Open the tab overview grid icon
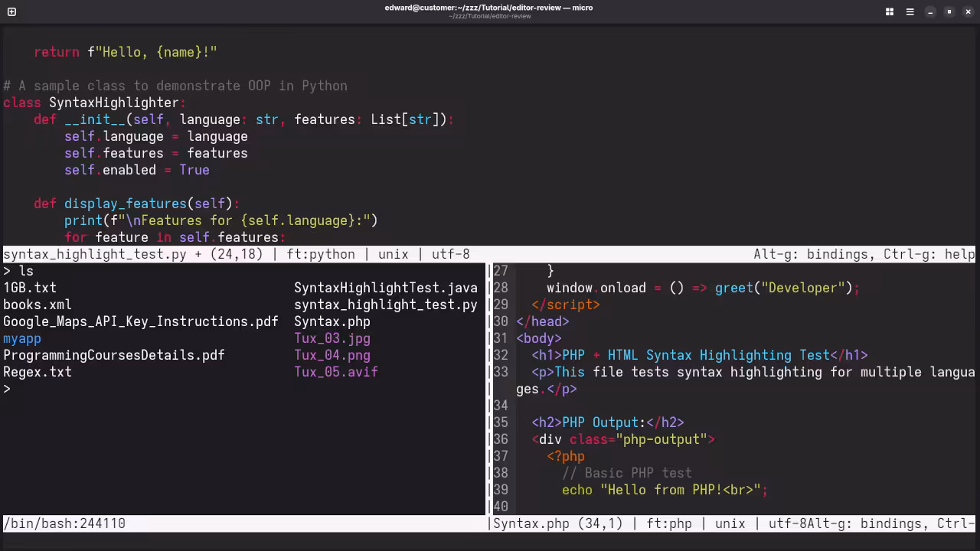 (x=890, y=11)
